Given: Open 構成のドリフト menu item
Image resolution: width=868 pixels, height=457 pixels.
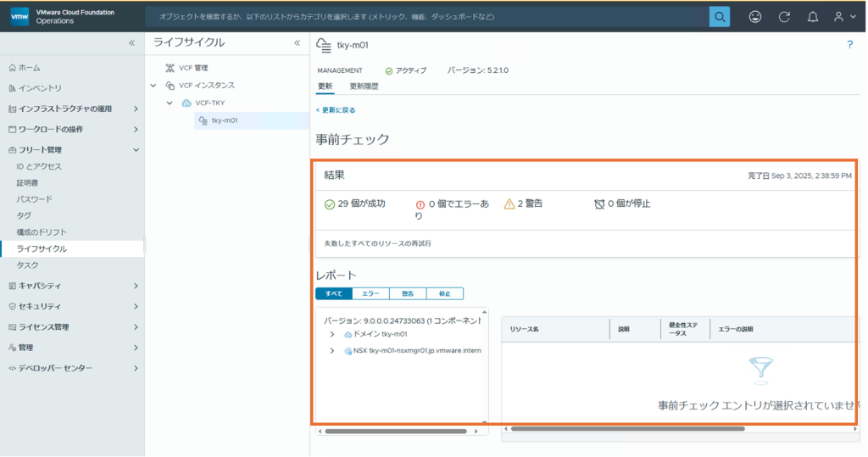Looking at the screenshot, I should point(42,232).
